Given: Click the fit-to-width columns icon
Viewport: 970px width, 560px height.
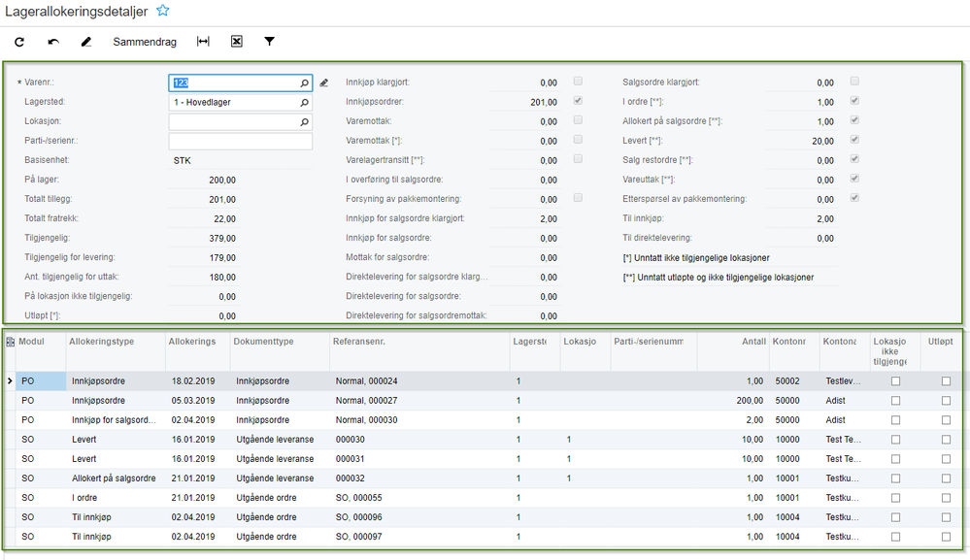Looking at the screenshot, I should [x=203, y=42].
